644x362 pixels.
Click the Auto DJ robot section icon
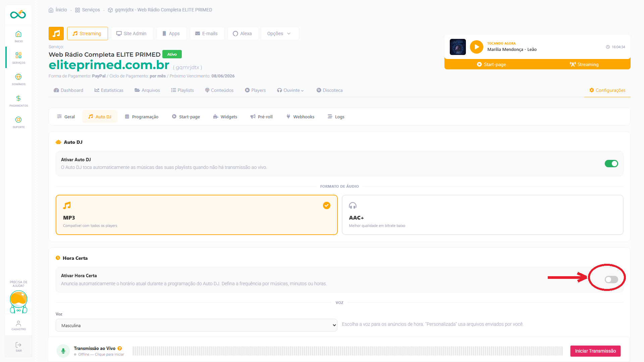(x=58, y=142)
